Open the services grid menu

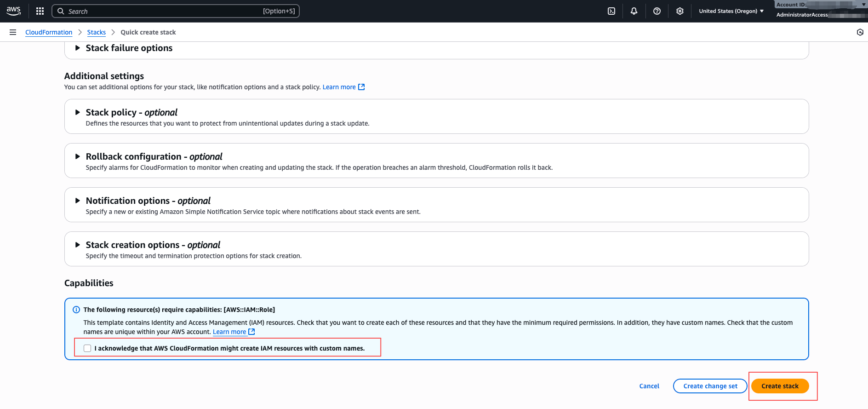coord(40,11)
